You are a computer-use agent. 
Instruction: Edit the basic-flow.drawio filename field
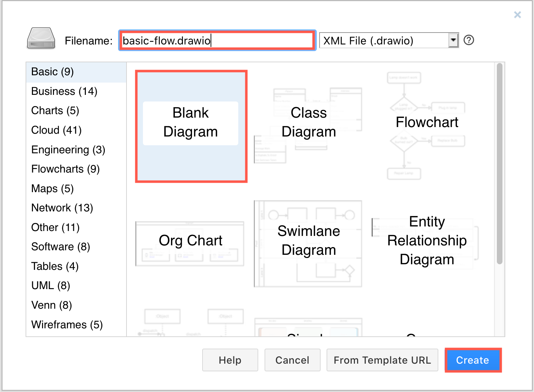pos(217,40)
